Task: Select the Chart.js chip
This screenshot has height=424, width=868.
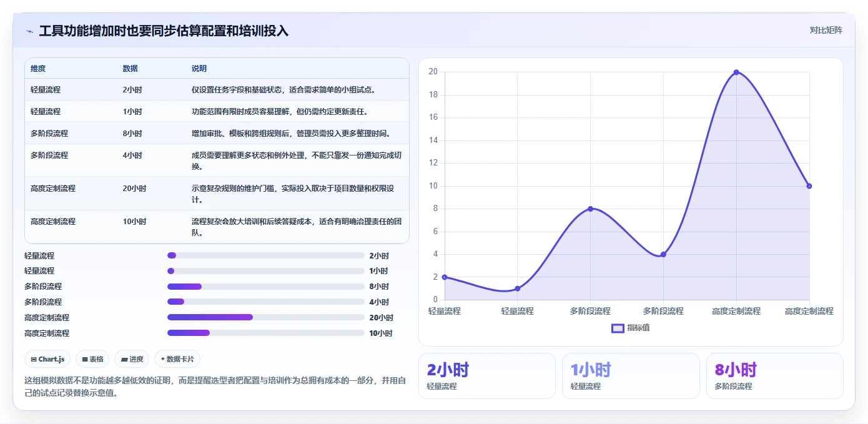Action: click(x=48, y=359)
